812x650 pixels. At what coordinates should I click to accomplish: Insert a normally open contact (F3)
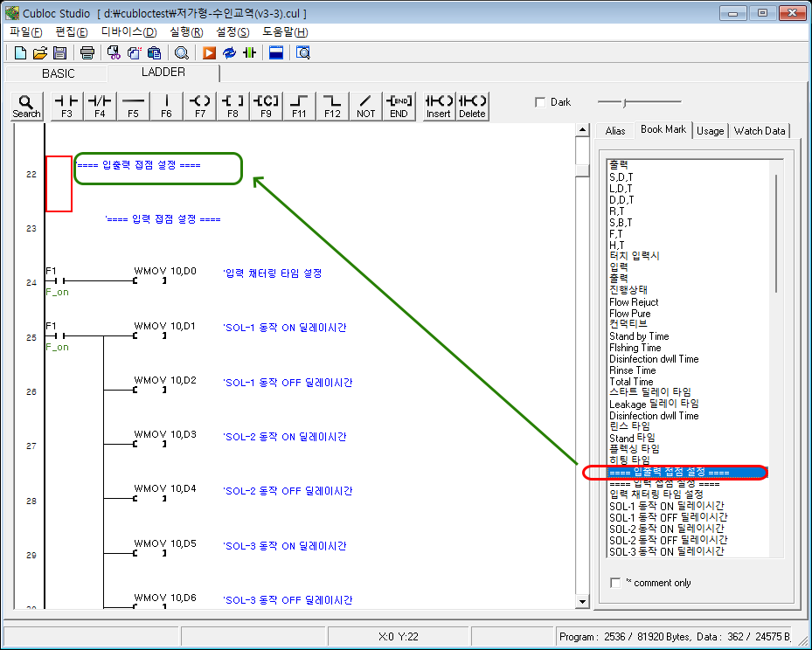click(x=66, y=106)
